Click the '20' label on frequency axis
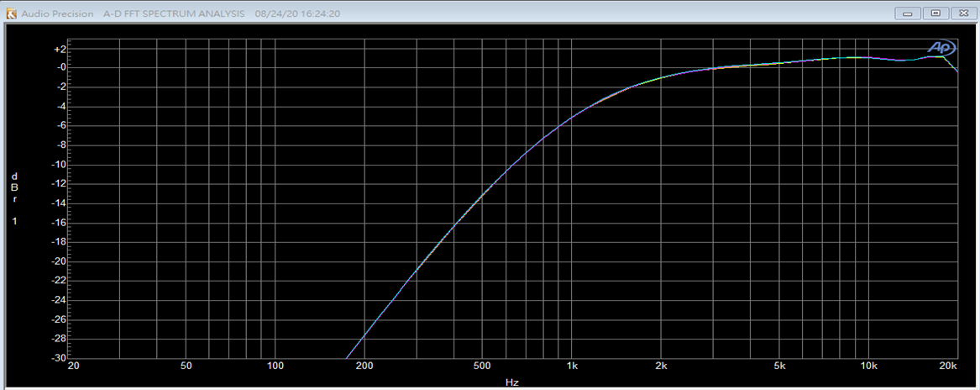The width and height of the screenshot is (980, 390). (73, 367)
